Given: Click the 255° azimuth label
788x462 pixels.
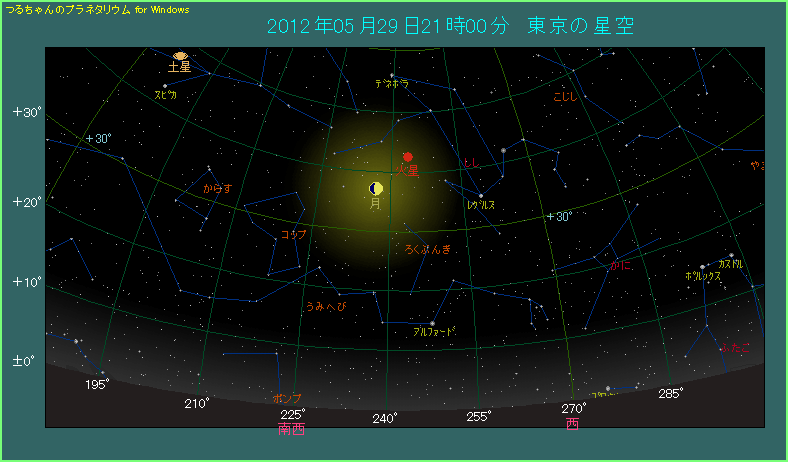Looking at the screenshot, I should tap(479, 417).
